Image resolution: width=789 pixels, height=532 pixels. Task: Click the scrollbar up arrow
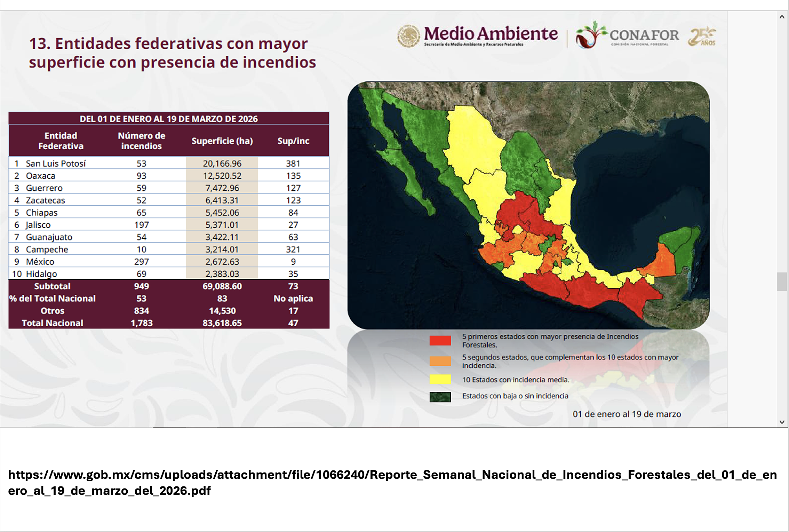[x=782, y=17]
